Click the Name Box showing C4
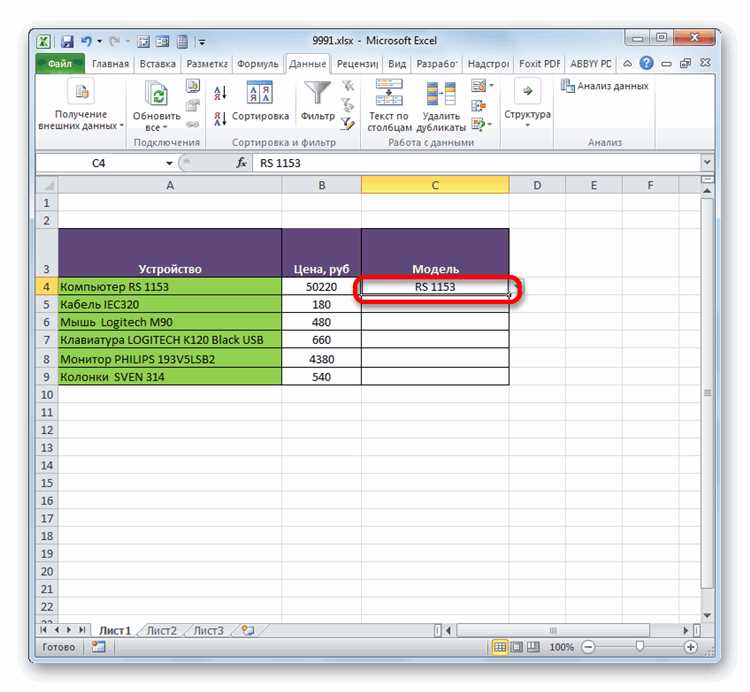 coord(99,163)
